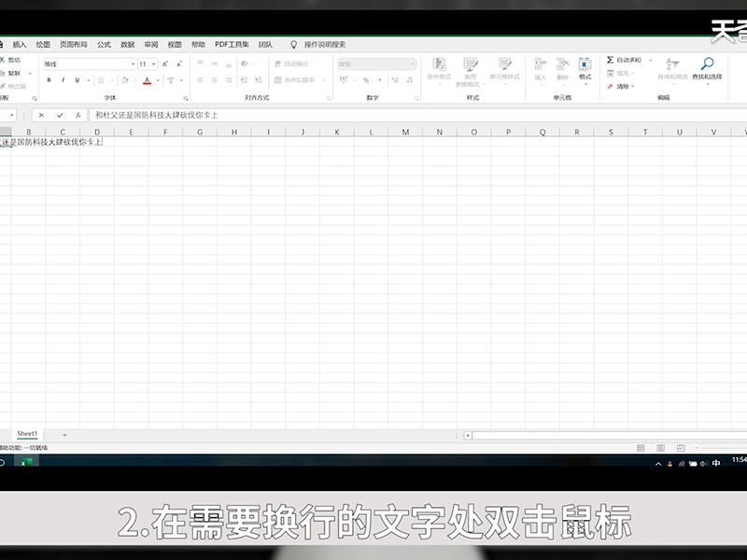This screenshot has width=747, height=560.
Task: Confirm the entry with the checkmark button
Action: (60, 115)
